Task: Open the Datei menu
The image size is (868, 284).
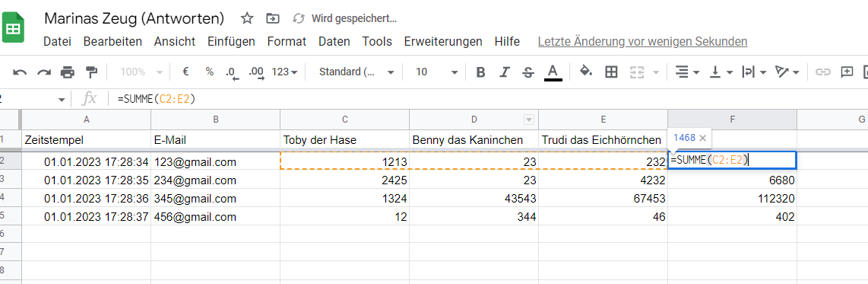Action: (x=57, y=42)
